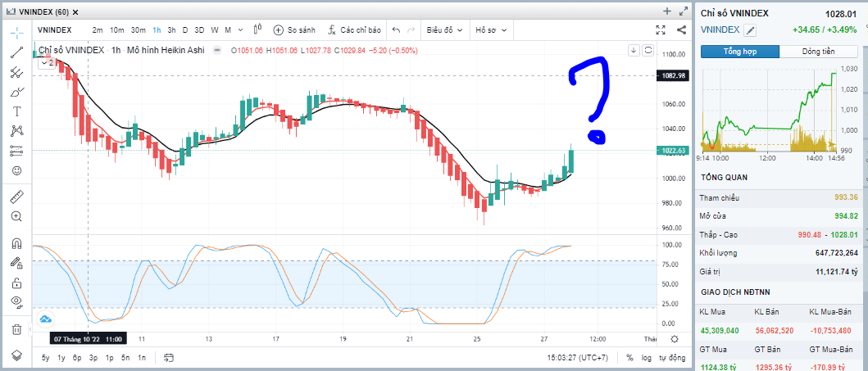Select the brush drawing tool

17,92
